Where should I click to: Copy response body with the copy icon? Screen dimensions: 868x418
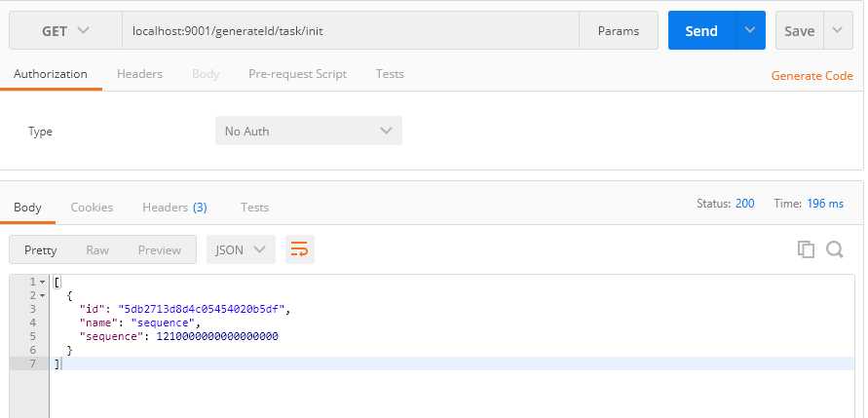coord(806,249)
